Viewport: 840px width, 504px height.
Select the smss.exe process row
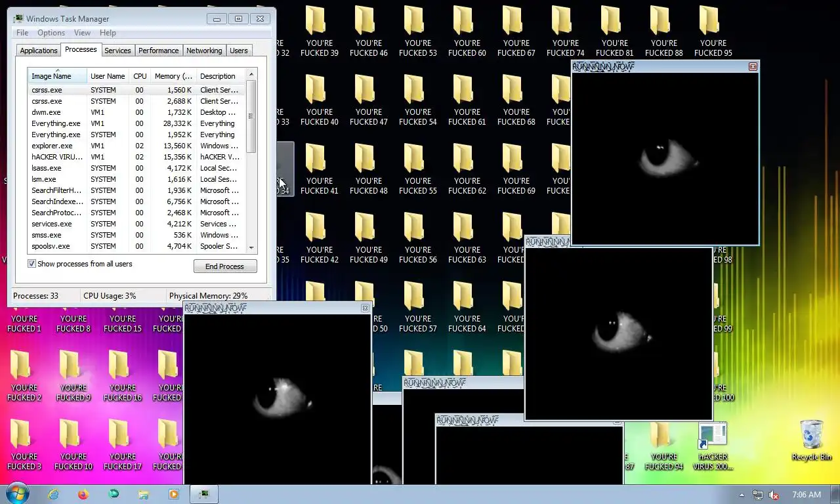pos(136,235)
